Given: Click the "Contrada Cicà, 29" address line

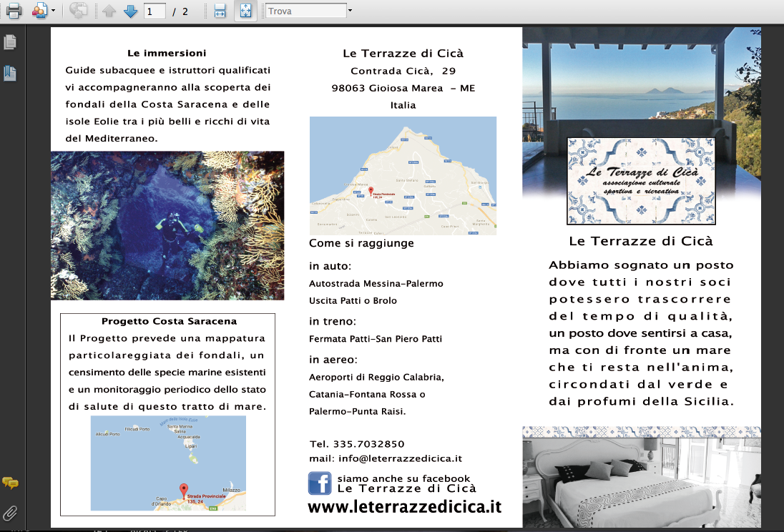Looking at the screenshot, I should coord(403,71).
